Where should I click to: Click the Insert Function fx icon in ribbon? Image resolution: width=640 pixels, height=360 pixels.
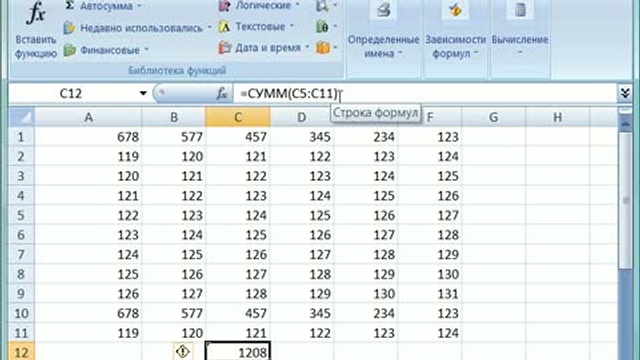tap(36, 14)
